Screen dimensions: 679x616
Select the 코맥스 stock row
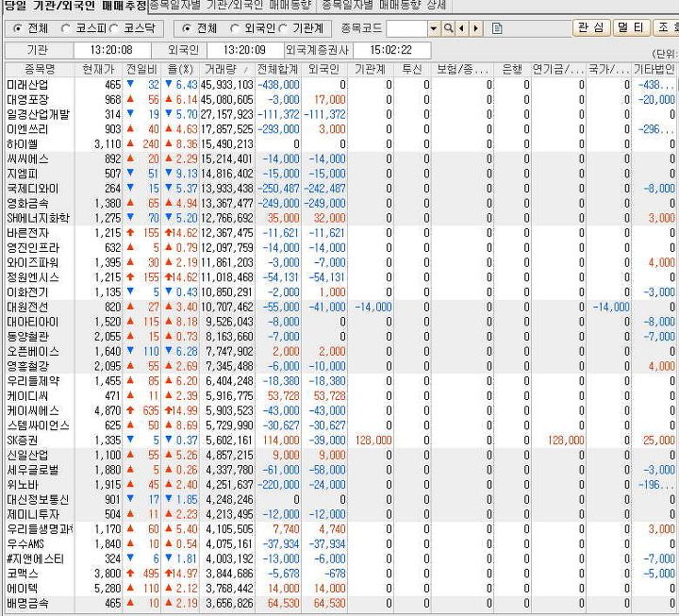pos(340,574)
